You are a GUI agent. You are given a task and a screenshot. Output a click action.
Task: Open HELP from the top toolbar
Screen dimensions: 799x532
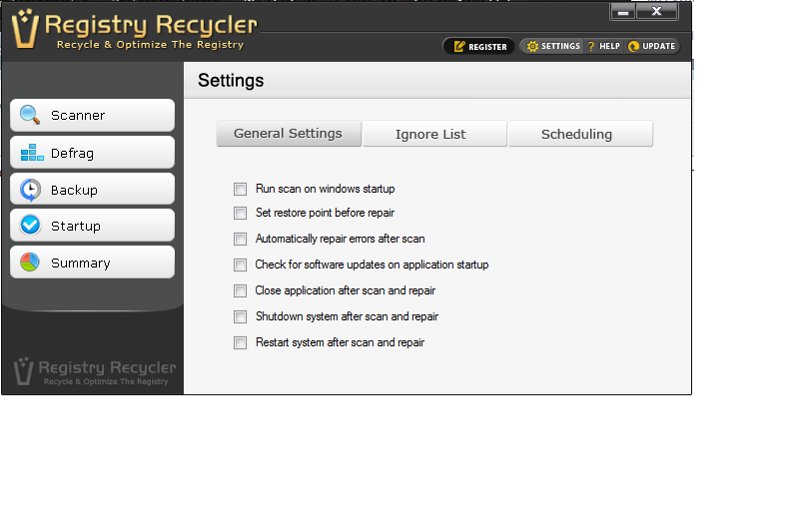click(604, 46)
